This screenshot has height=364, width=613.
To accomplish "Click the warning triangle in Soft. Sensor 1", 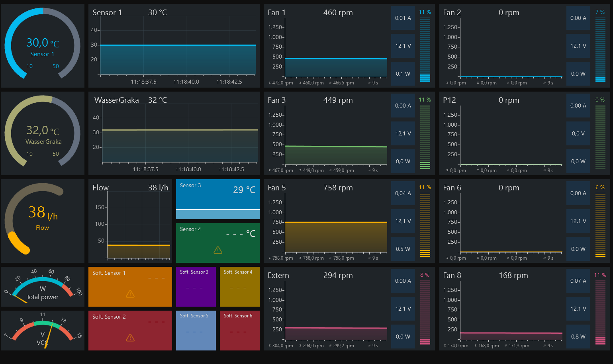I will point(130,294).
